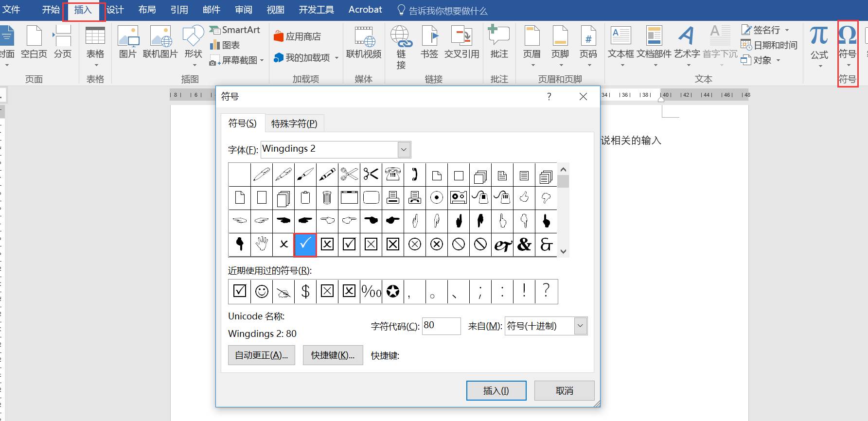Click the Character code (字符代码) field
Image resolution: width=868 pixels, height=421 pixels.
pos(441,326)
